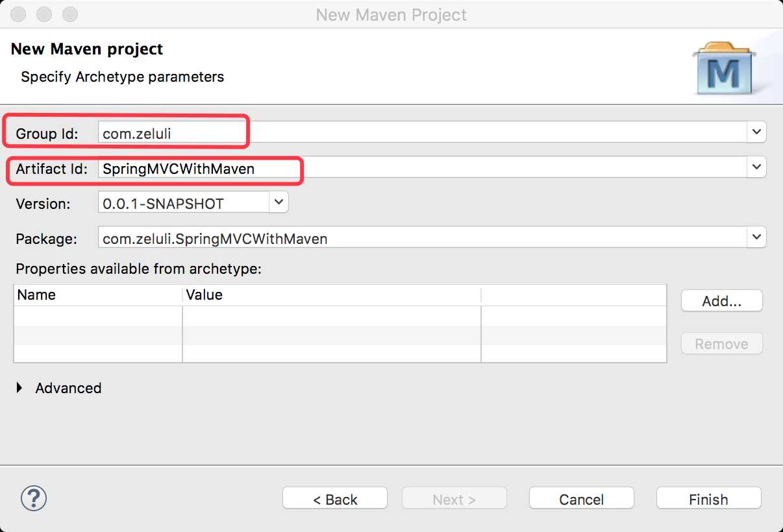Open the Version dropdown arrow
The height and width of the screenshot is (532, 783).
click(x=279, y=202)
